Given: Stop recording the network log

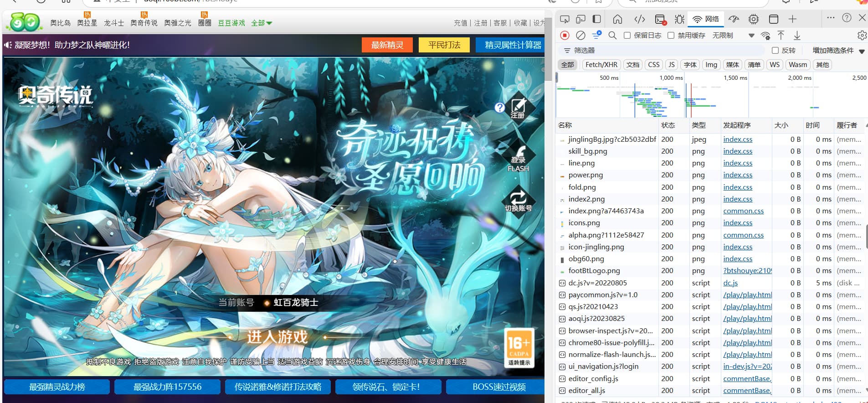Looking at the screenshot, I should tap(565, 35).
